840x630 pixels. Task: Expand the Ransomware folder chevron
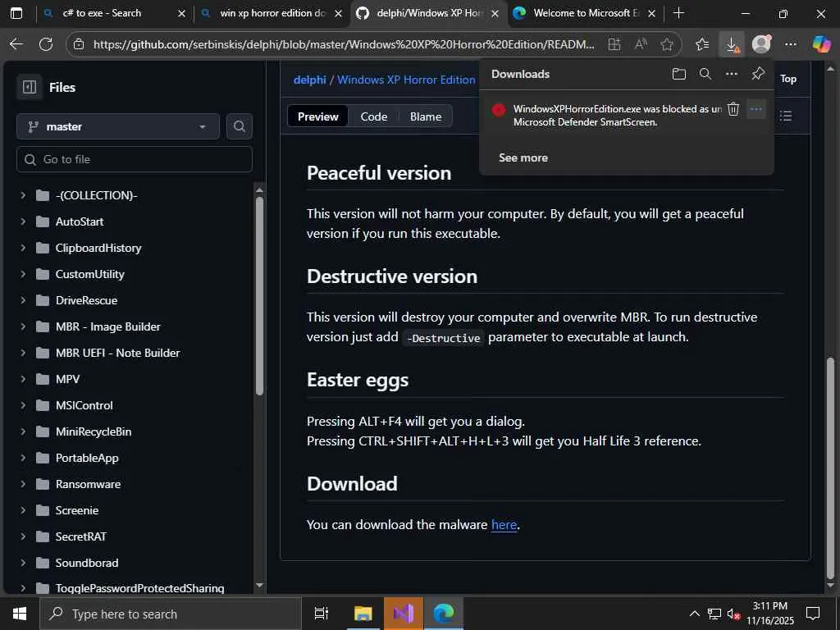point(23,484)
